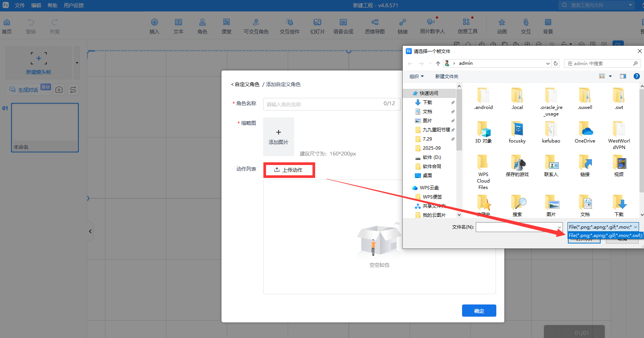644x338 pixels.
Task: Click the 上传动作 upload button
Action: coord(289,170)
